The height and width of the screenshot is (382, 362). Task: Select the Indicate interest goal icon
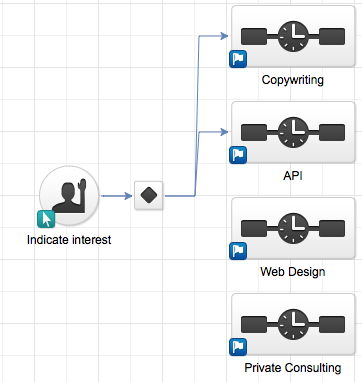click(x=69, y=195)
